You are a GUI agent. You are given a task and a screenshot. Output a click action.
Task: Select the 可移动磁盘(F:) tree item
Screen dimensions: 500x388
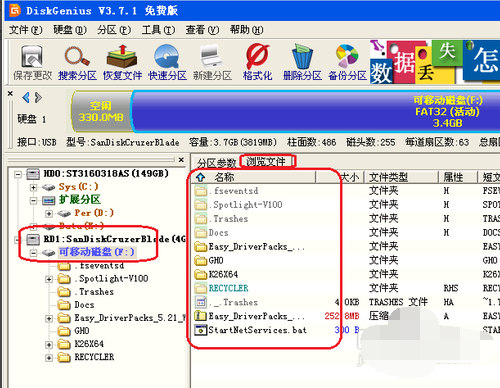tap(97, 252)
